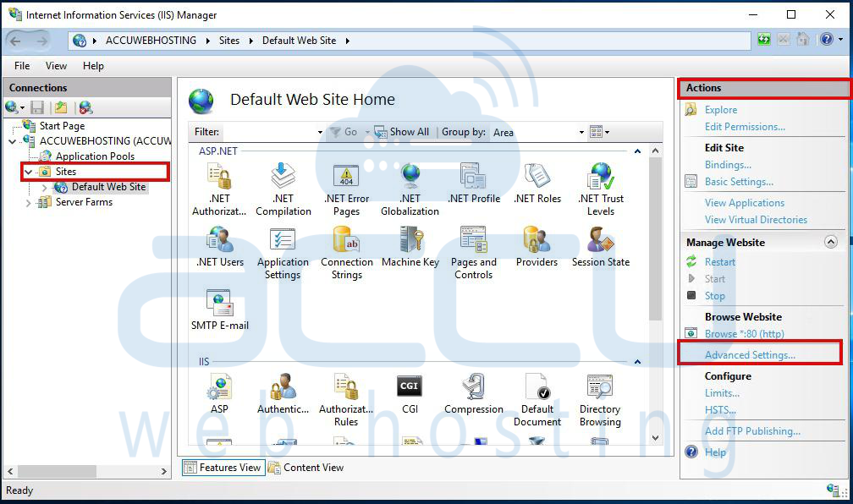Expand the Default Web Site node
This screenshot has height=504, width=853.
click(x=45, y=187)
